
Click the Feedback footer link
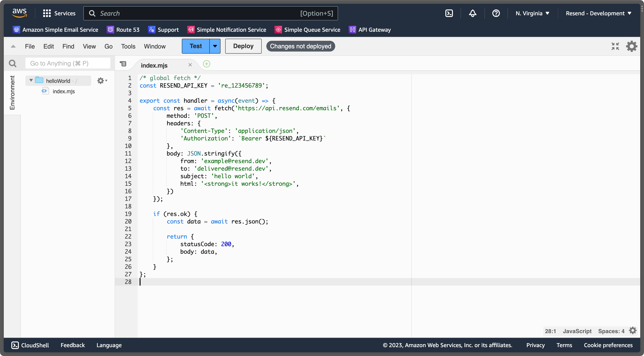tap(72, 345)
